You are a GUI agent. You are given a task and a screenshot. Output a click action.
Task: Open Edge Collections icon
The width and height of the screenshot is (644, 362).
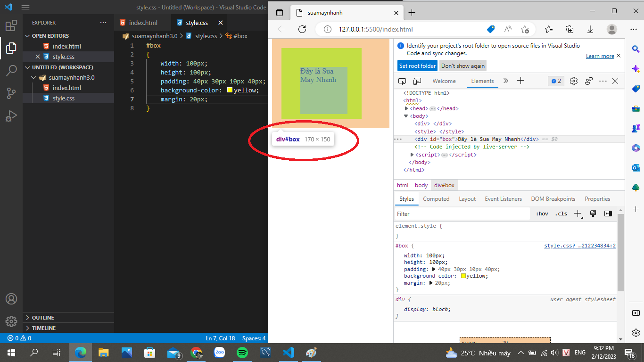[570, 29]
